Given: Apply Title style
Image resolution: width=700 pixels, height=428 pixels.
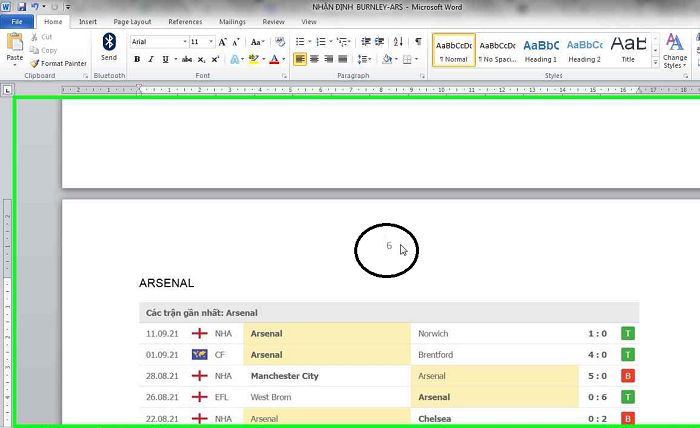Looking at the screenshot, I should (628, 50).
